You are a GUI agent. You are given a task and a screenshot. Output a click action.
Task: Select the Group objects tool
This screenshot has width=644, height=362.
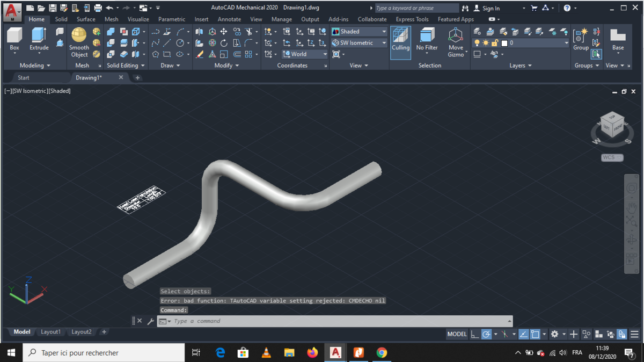(x=581, y=37)
